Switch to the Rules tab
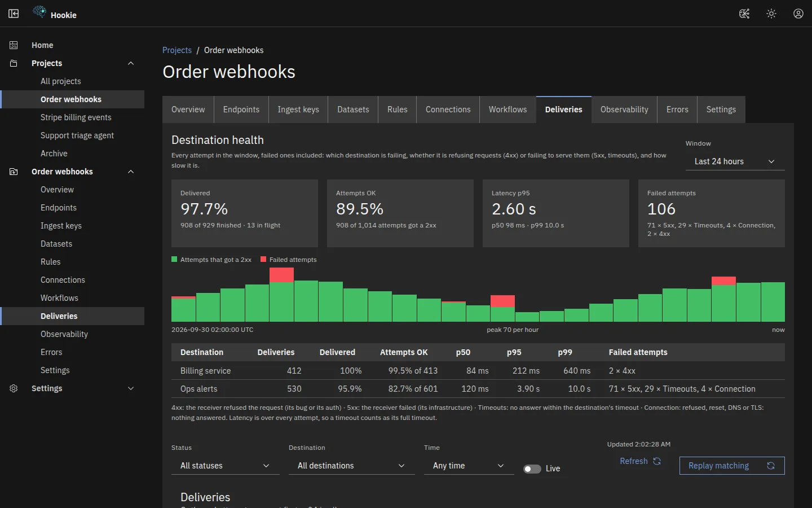 click(398, 110)
